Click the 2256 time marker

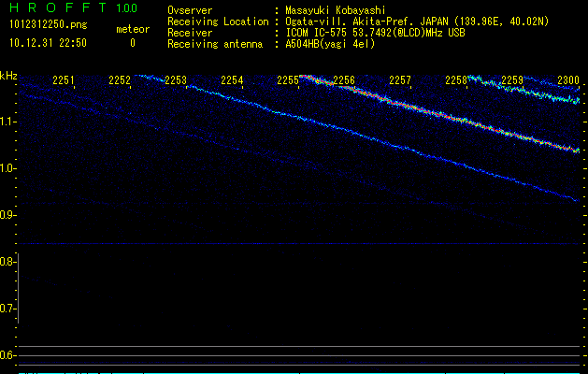point(344,80)
